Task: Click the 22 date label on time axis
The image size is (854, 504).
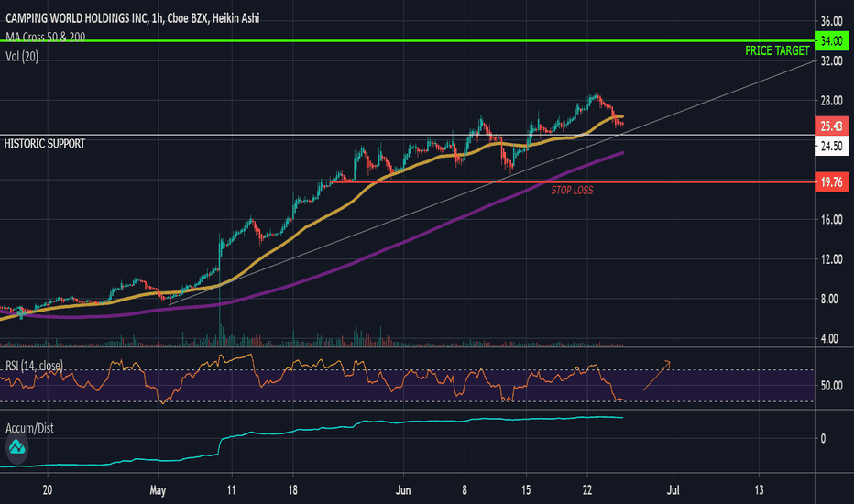Action: (x=586, y=490)
